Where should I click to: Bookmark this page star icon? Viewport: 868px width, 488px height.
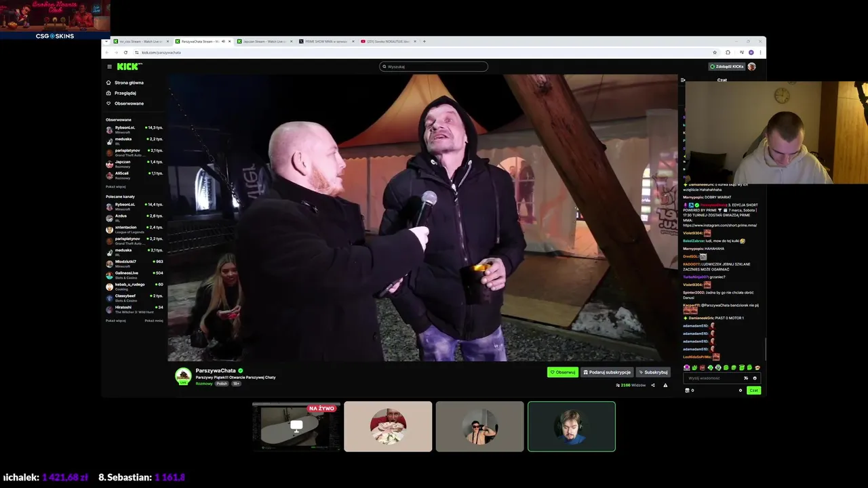tap(715, 52)
